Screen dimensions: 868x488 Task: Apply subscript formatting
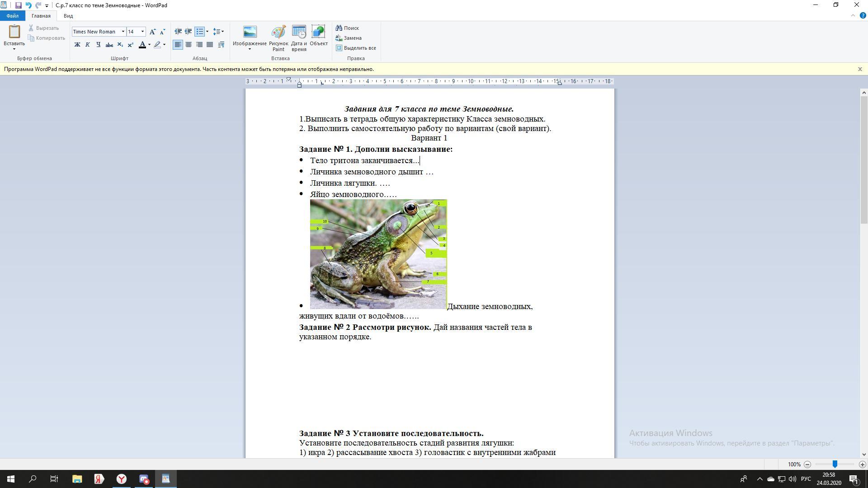point(120,45)
